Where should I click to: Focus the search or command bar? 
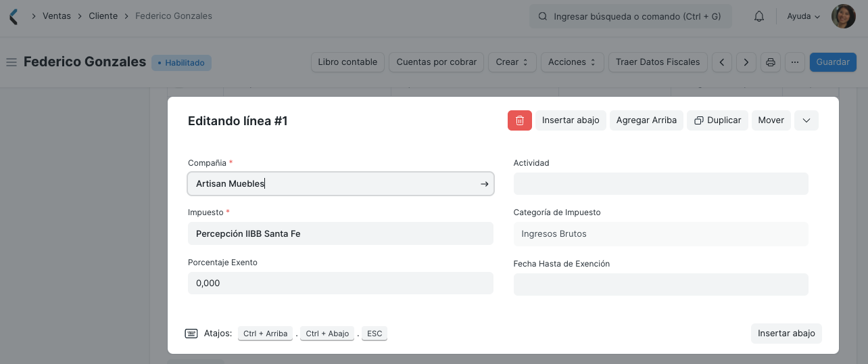pyautogui.click(x=630, y=16)
